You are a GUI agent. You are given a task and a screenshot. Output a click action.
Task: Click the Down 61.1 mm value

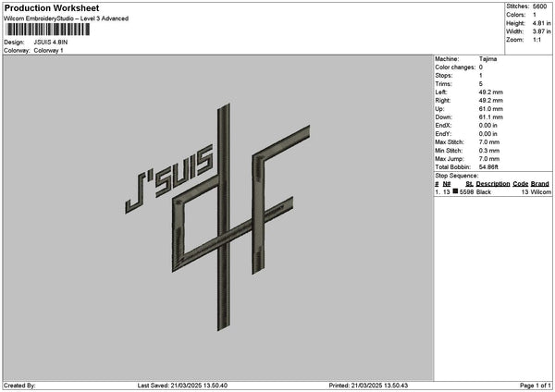point(491,117)
